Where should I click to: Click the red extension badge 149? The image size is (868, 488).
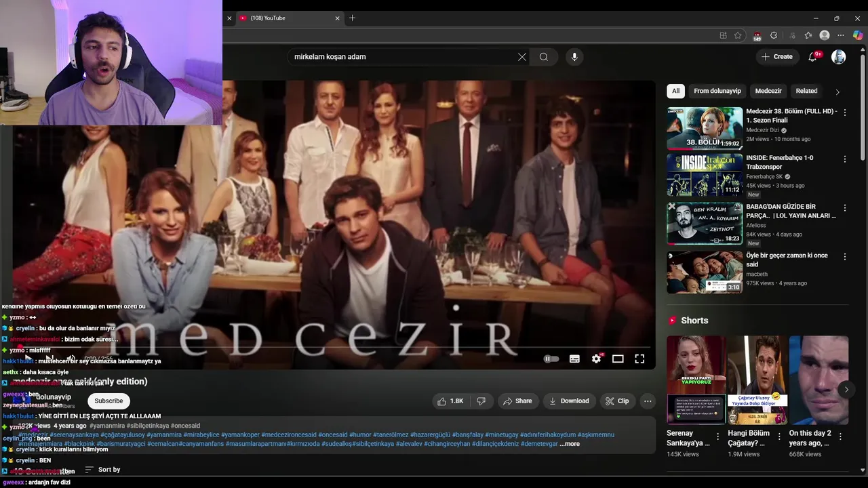(757, 36)
